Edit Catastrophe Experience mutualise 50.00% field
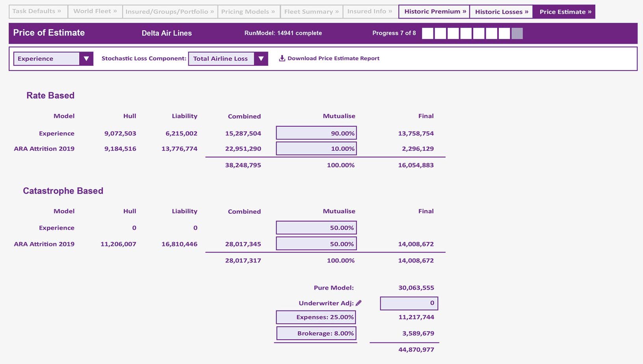 [316, 227]
